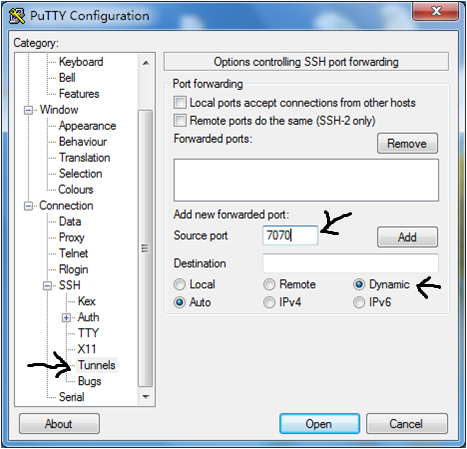Image resolution: width=467 pixels, height=449 pixels.
Task: Click the Add button
Action: [x=407, y=237]
